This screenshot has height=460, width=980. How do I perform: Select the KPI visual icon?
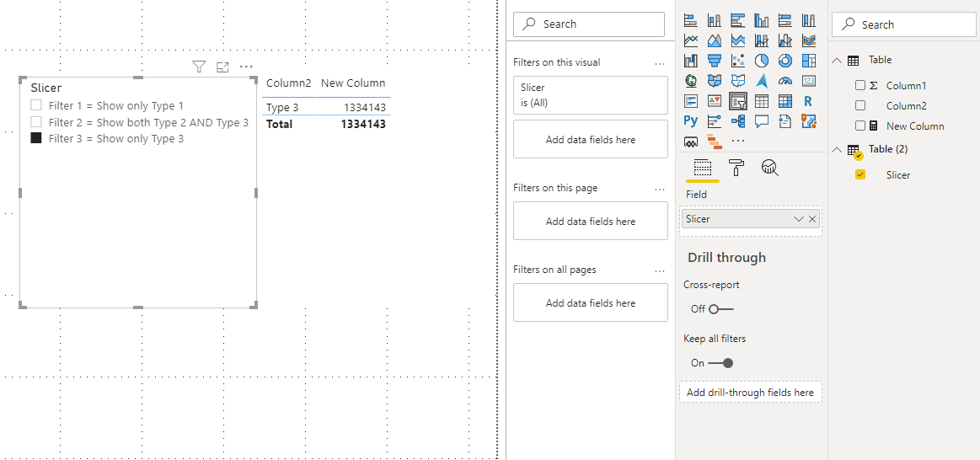[715, 100]
